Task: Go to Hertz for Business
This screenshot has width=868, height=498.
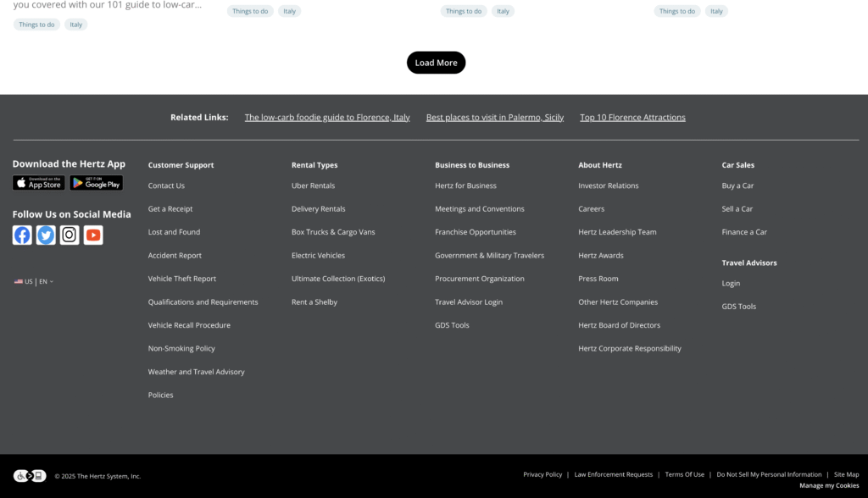Action: pos(465,186)
